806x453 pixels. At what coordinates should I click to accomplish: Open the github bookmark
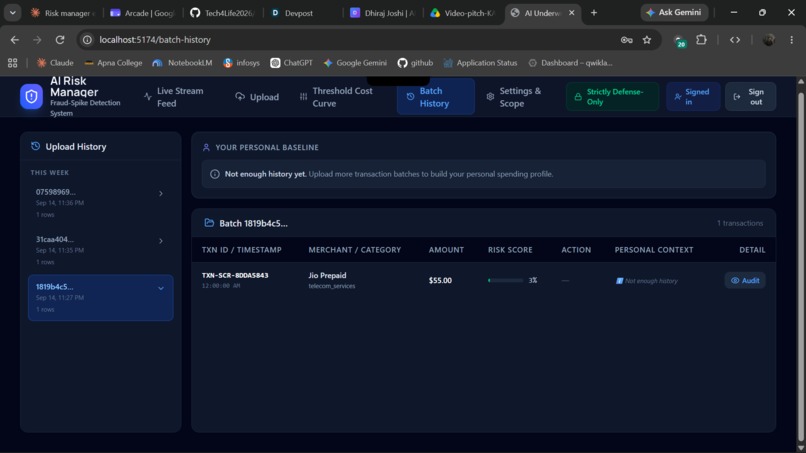pyautogui.click(x=415, y=63)
